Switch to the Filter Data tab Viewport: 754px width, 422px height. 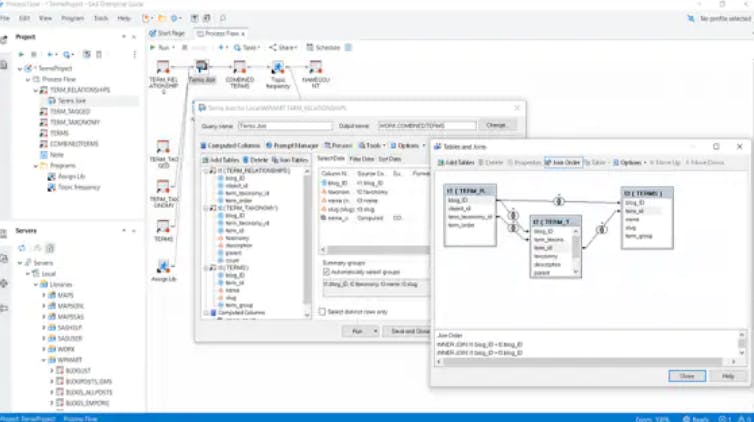tap(361, 159)
